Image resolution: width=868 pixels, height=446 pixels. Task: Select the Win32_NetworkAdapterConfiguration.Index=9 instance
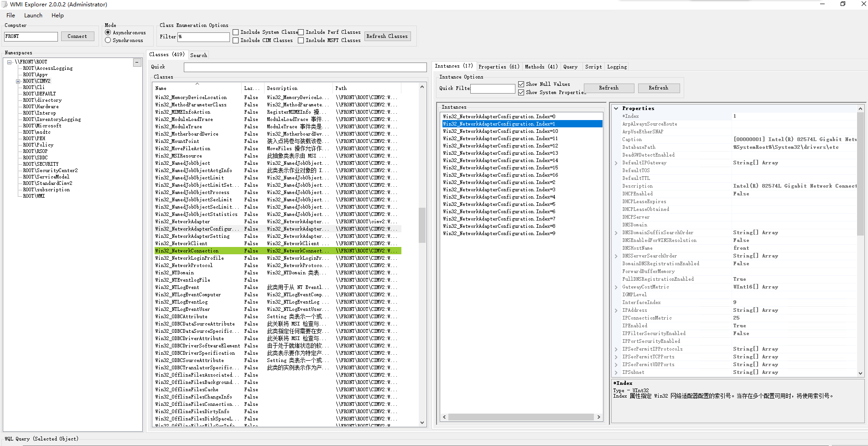[522, 234]
